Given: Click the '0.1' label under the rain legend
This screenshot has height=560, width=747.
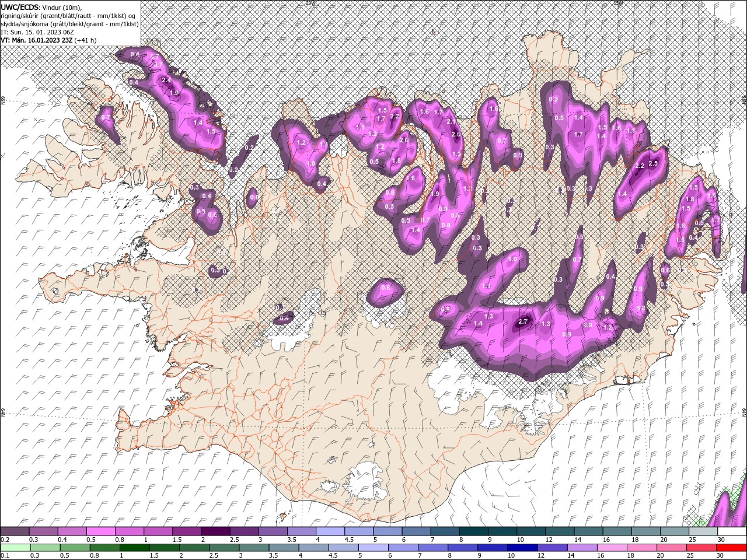Looking at the screenshot, I should tap(5, 556).
